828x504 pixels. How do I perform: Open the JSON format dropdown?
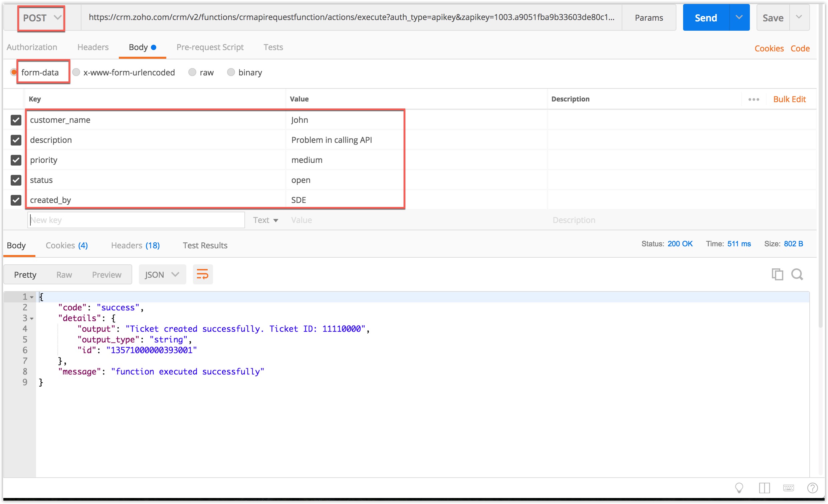click(162, 274)
